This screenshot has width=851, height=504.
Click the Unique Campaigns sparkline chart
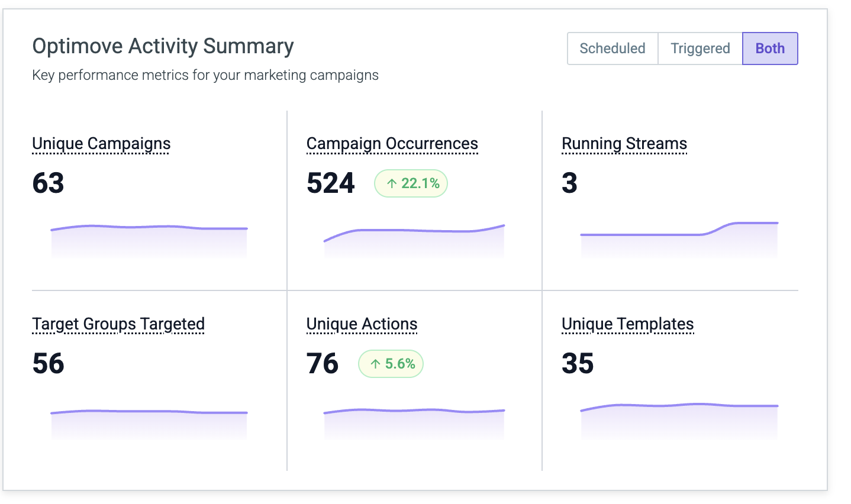[149, 241]
